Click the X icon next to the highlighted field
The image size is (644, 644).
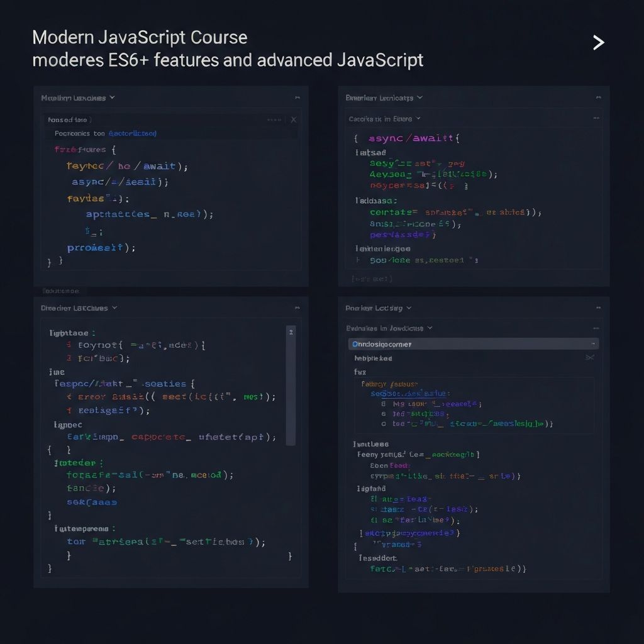click(x=293, y=119)
